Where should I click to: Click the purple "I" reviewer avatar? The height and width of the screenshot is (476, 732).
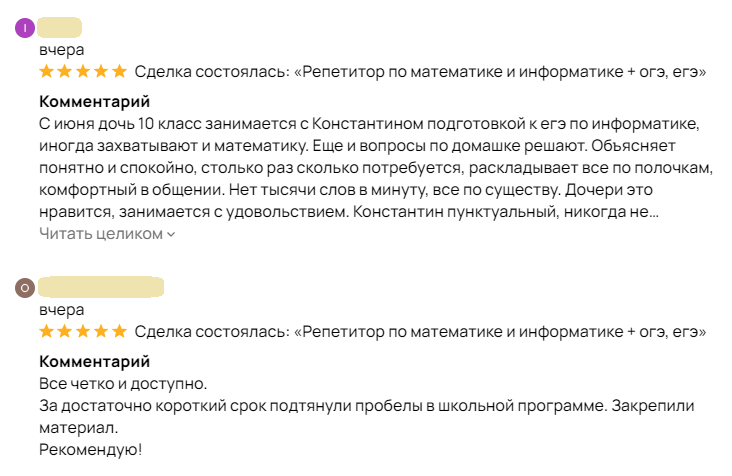click(25, 28)
